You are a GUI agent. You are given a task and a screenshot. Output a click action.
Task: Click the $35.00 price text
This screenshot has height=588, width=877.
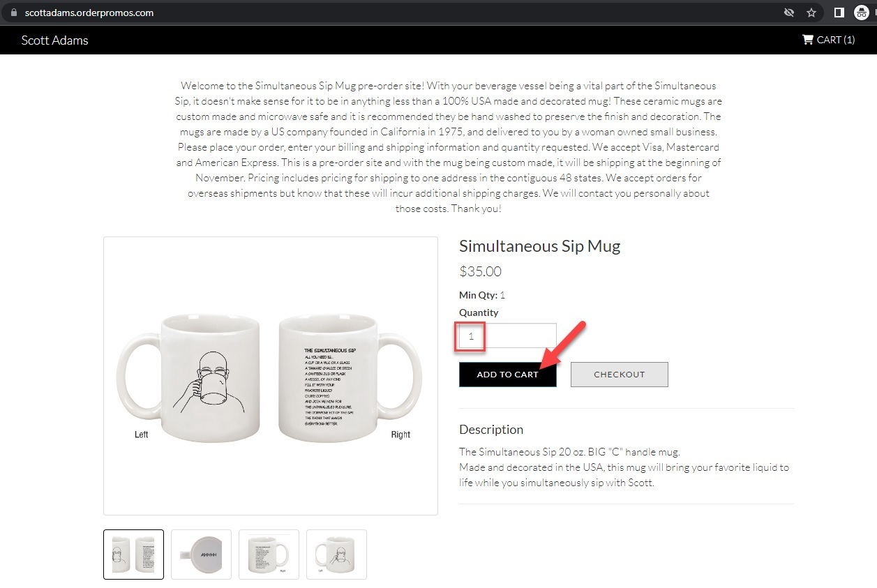tap(480, 271)
